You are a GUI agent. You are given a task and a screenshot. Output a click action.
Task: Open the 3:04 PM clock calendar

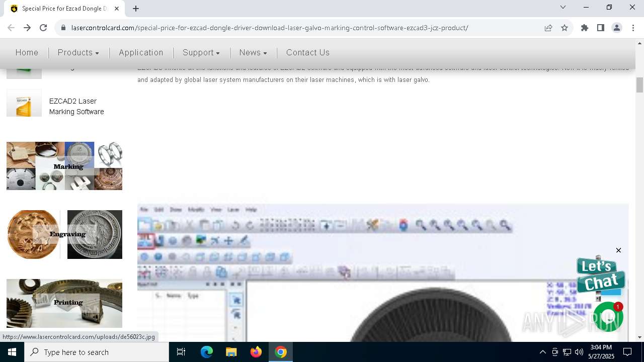click(601, 352)
